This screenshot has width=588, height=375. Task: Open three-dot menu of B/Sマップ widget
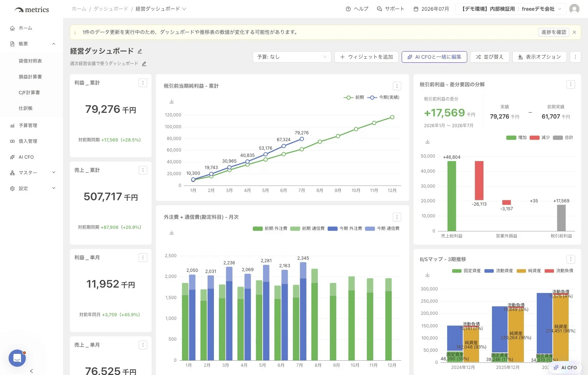point(571,259)
